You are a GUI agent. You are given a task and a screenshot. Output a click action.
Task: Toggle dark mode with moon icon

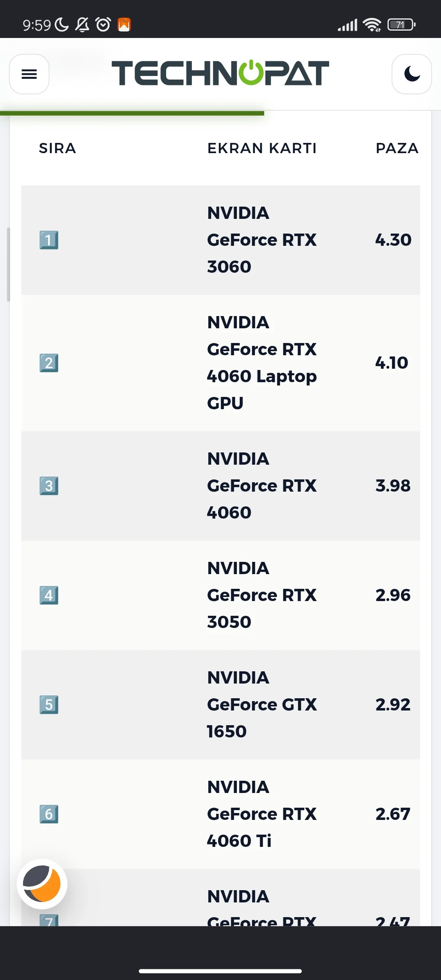tap(412, 74)
